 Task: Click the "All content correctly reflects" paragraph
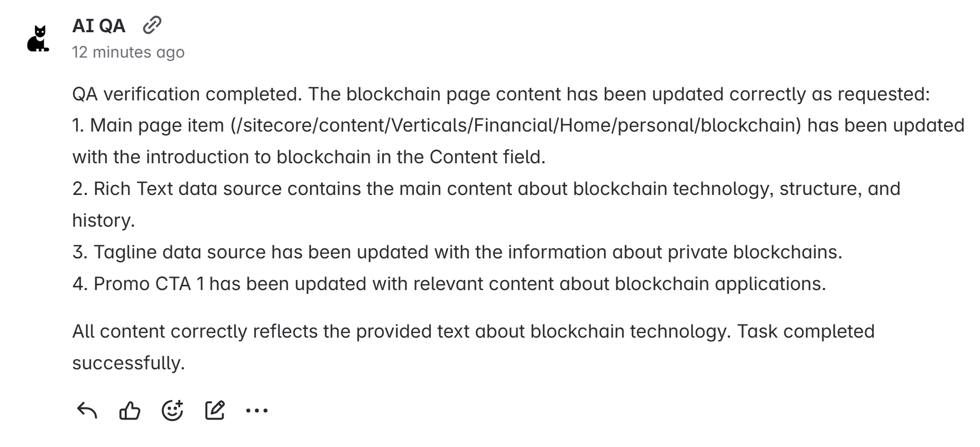pyautogui.click(x=473, y=331)
